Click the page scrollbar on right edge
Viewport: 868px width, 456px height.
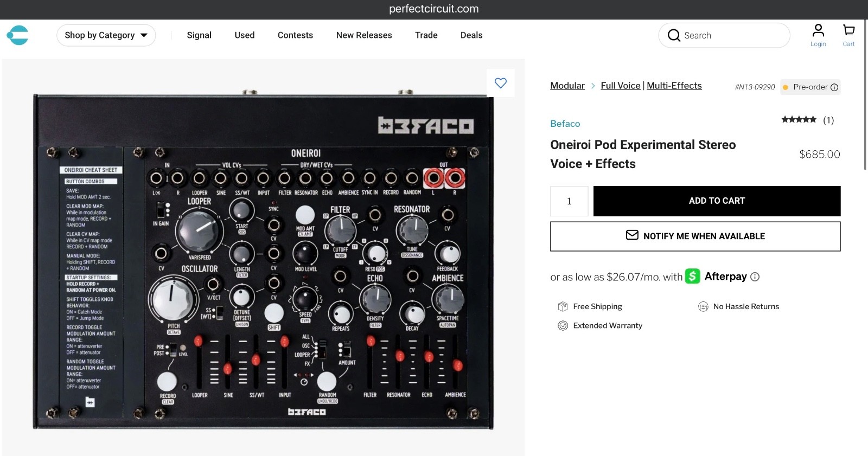865,95
